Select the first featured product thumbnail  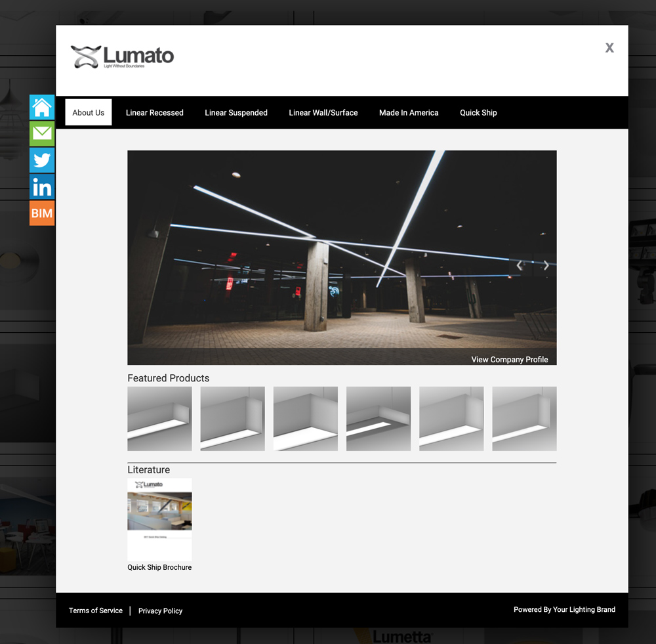pos(159,418)
